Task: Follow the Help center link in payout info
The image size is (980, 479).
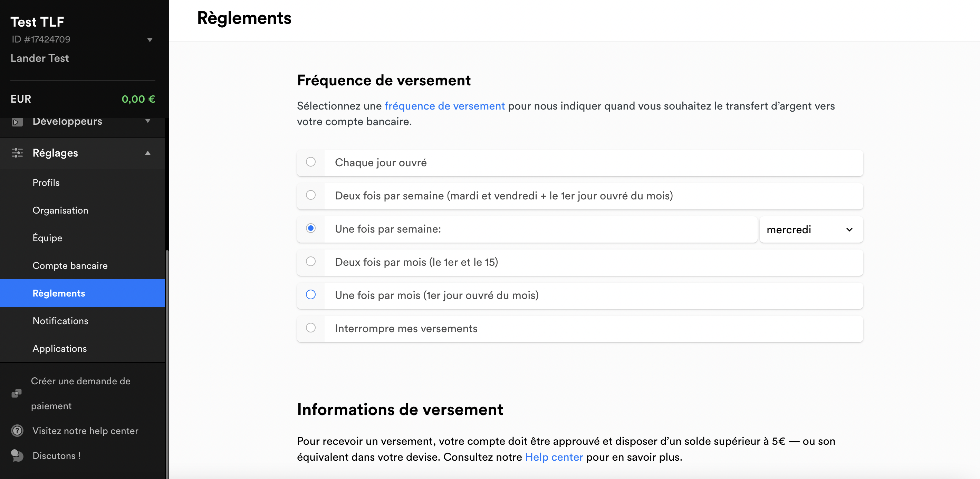Action: click(x=554, y=457)
